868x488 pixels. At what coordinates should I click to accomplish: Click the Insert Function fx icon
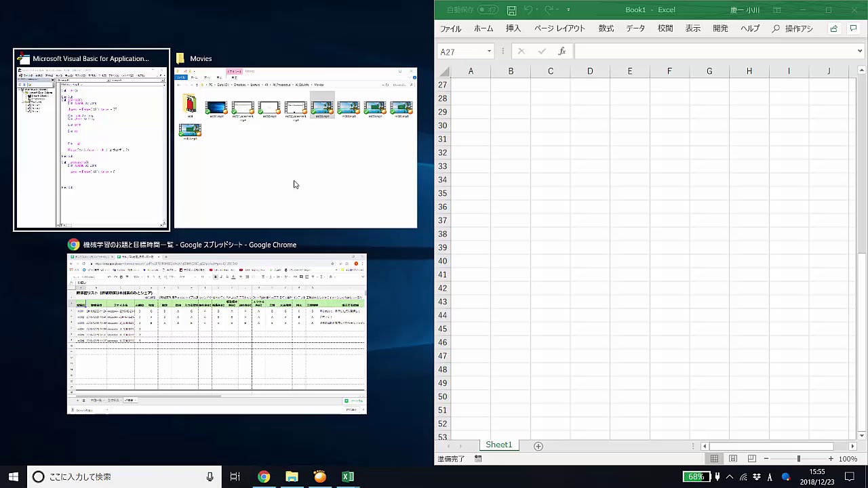coord(561,52)
